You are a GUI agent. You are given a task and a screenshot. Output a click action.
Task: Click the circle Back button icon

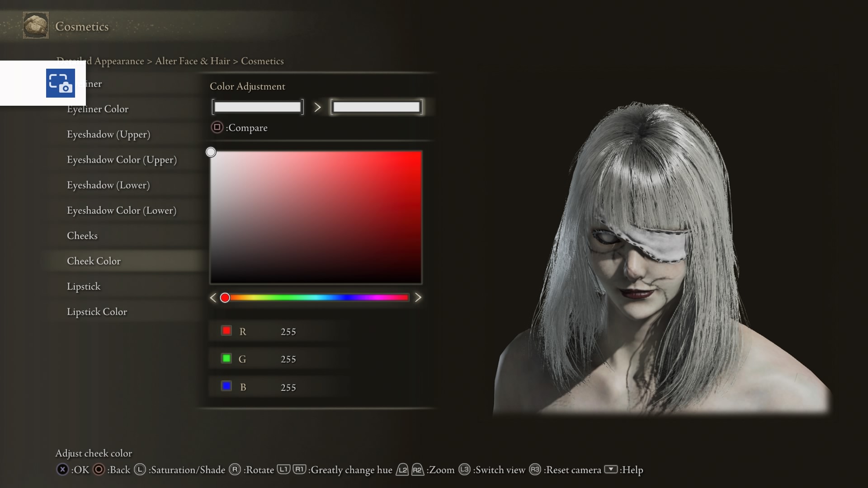[x=99, y=469]
